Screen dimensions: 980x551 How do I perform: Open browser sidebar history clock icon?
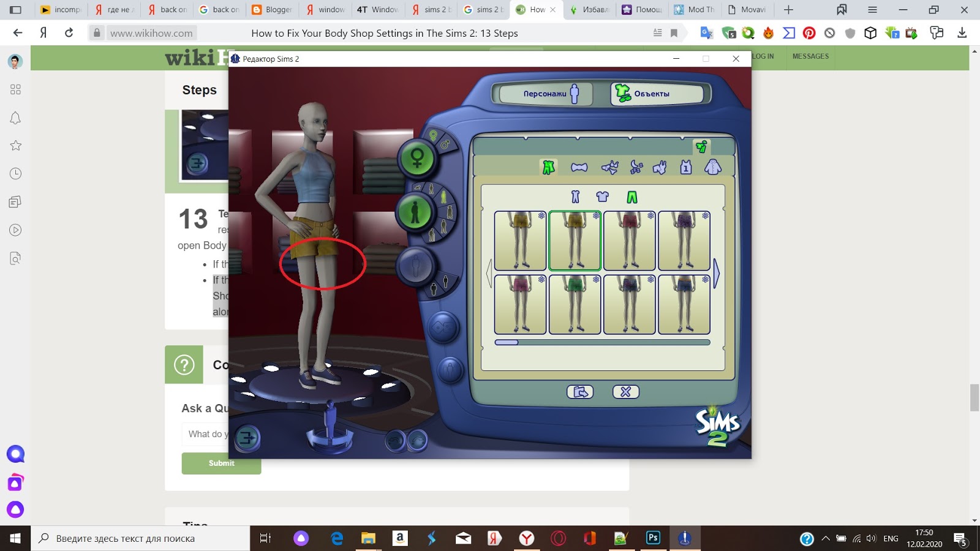click(15, 174)
